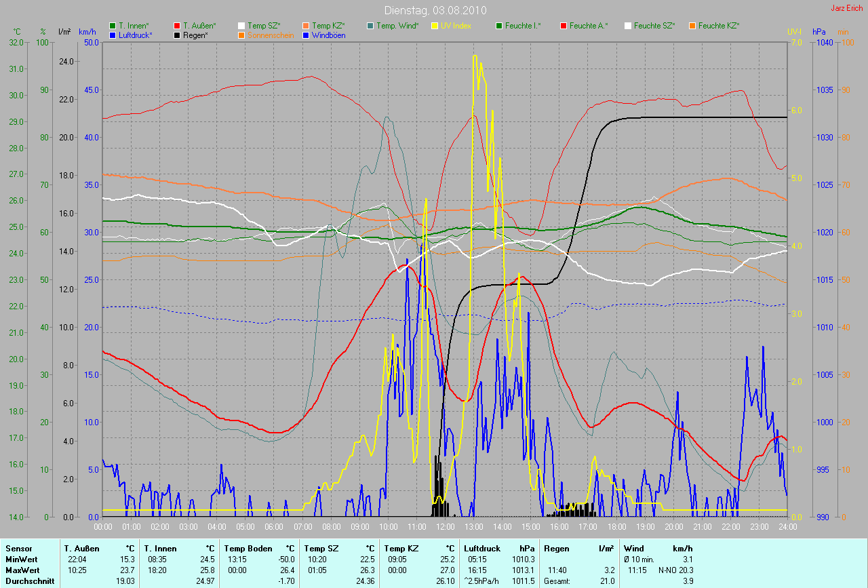This screenshot has width=868, height=588.
Task: Click the '°C' temperature axis unit label
Action: 17,32
